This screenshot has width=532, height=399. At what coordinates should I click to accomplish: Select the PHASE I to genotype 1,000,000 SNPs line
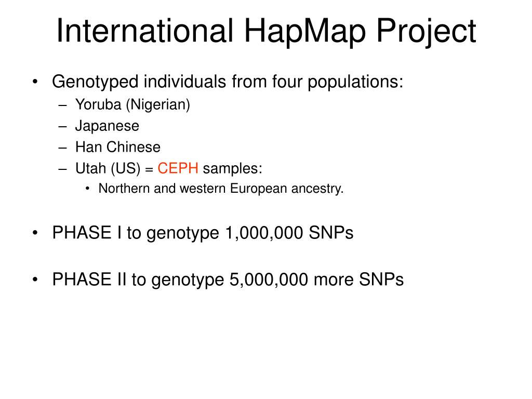(203, 233)
